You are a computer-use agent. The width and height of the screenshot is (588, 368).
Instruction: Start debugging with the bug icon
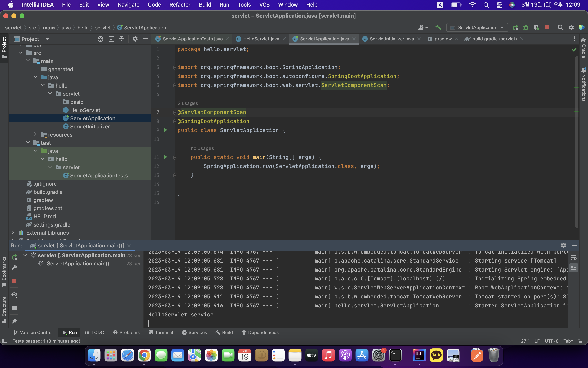tap(526, 28)
